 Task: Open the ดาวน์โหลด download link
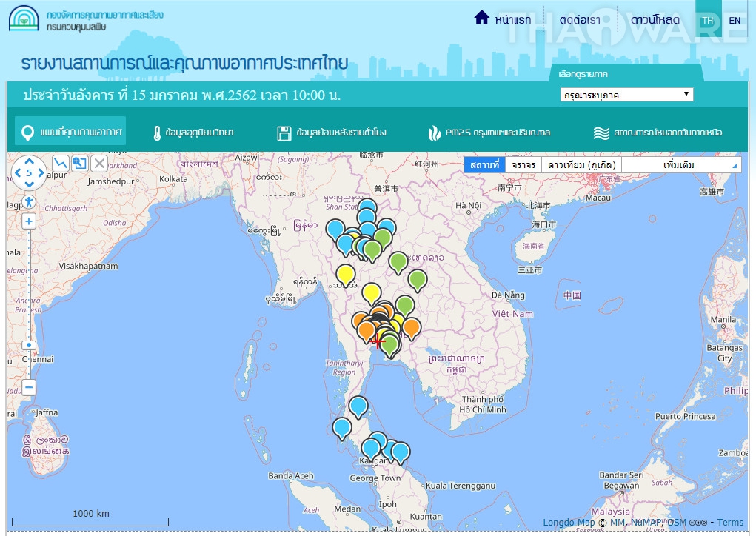[655, 20]
